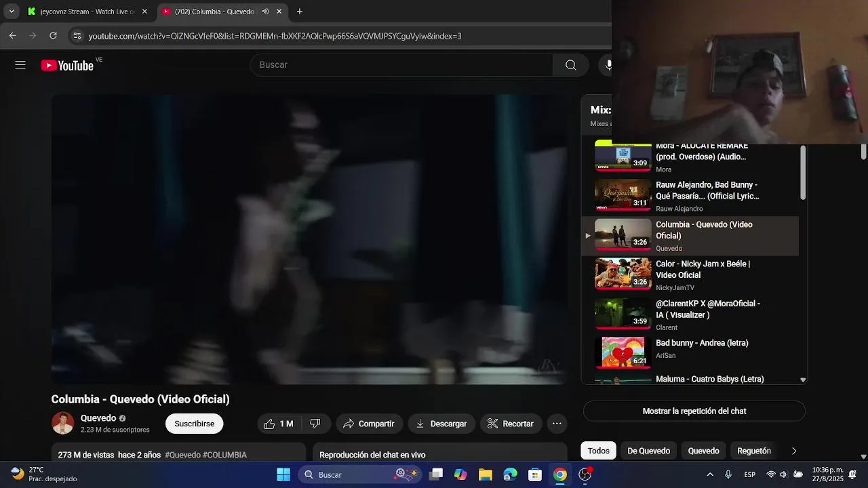Clip the video with Recortar
Image resolution: width=868 pixels, height=488 pixels.
coord(511,424)
